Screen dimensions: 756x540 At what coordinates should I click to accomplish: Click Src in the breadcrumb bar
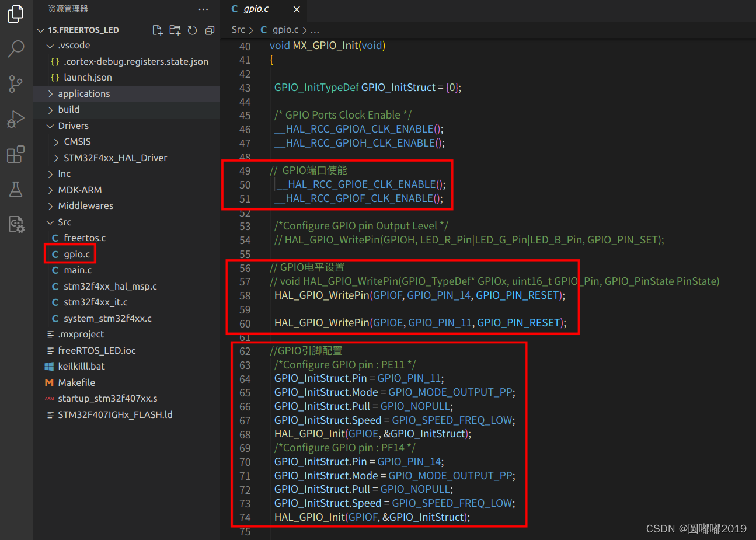[x=238, y=29]
